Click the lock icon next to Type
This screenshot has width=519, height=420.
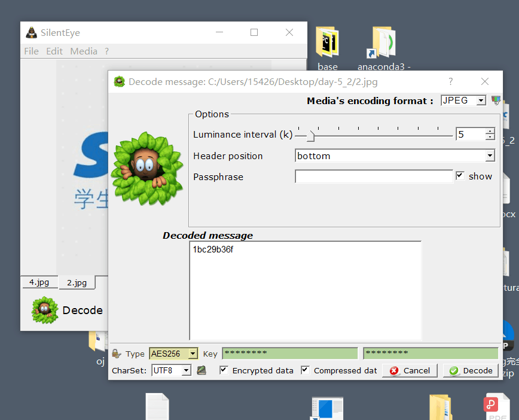tap(117, 354)
